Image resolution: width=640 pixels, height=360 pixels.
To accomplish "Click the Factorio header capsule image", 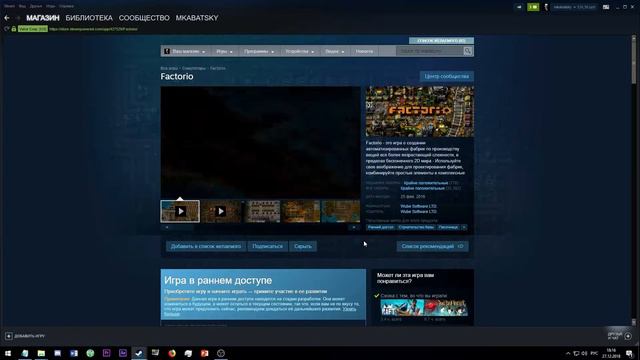I will tap(420, 111).
